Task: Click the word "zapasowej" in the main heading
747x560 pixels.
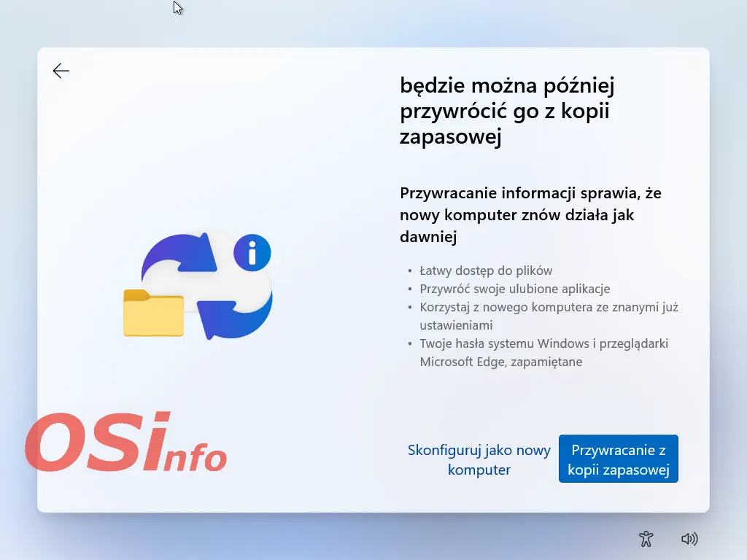Action: pos(450,137)
